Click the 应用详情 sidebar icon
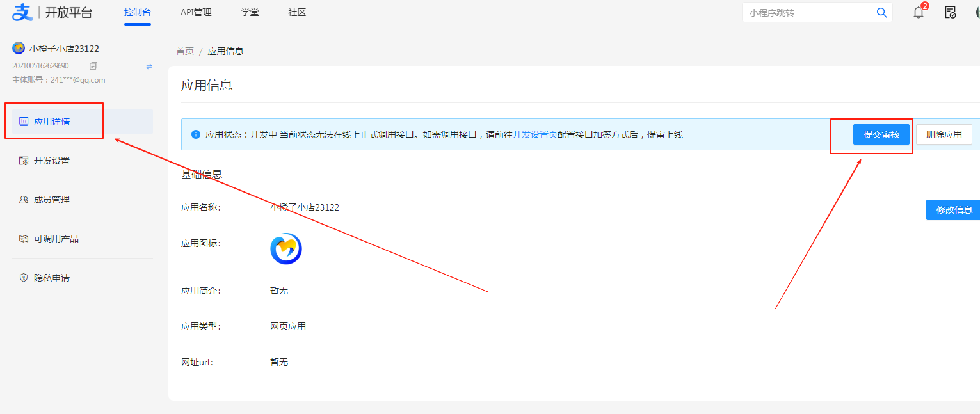 23,121
